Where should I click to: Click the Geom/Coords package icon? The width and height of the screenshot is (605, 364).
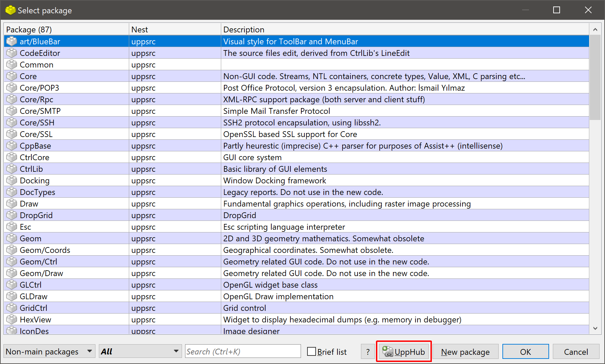point(12,250)
